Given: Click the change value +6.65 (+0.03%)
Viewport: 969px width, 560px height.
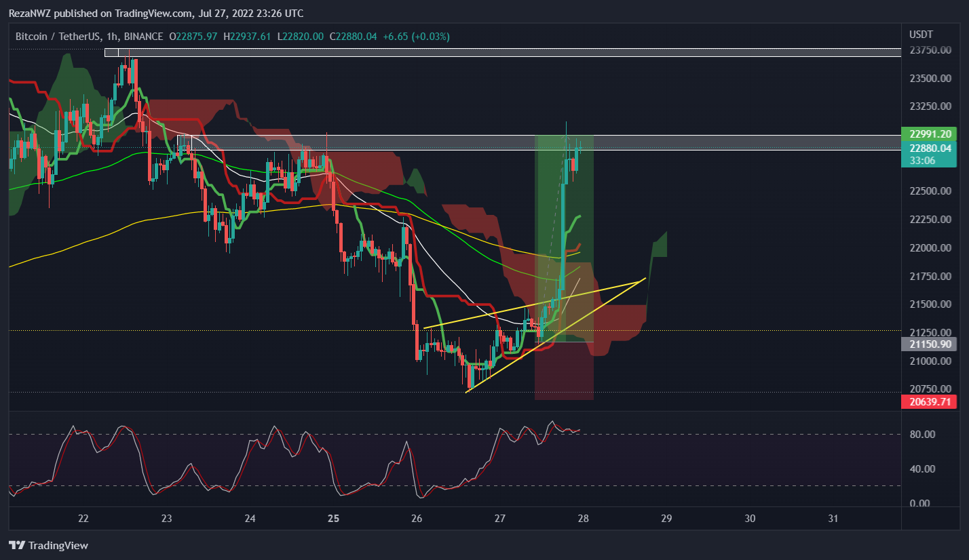Looking at the screenshot, I should pos(415,37).
